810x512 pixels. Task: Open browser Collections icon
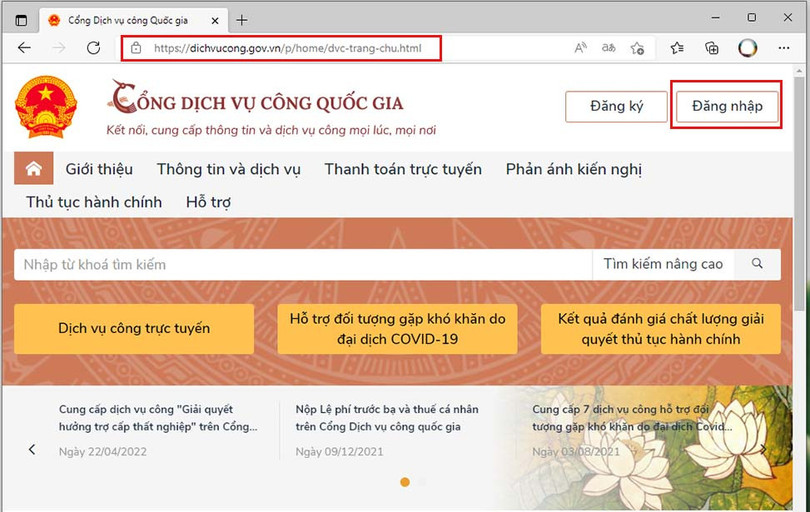pyautogui.click(x=712, y=48)
